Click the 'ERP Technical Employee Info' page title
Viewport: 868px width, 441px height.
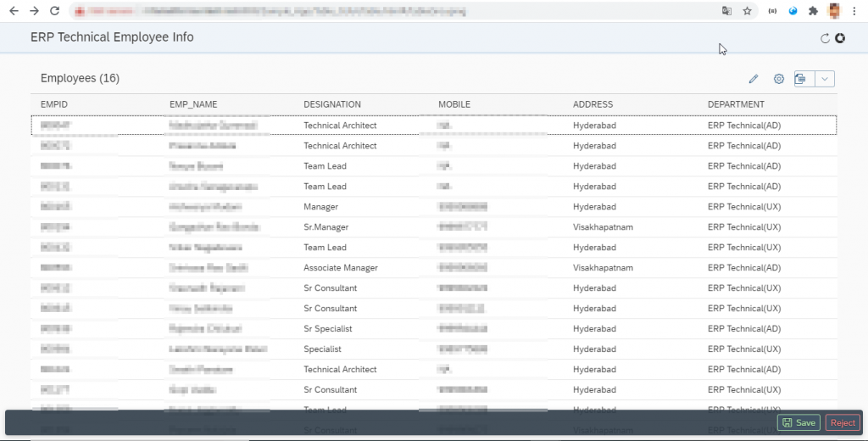112,37
